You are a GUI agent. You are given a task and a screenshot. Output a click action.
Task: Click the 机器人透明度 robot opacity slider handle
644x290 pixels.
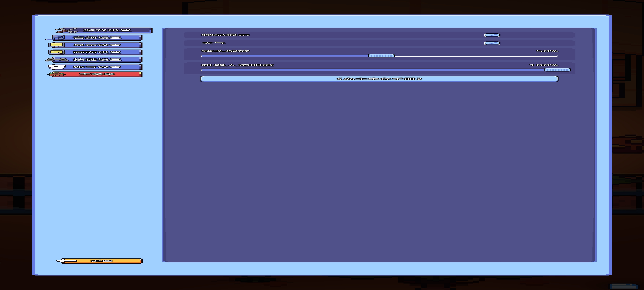tap(557, 70)
